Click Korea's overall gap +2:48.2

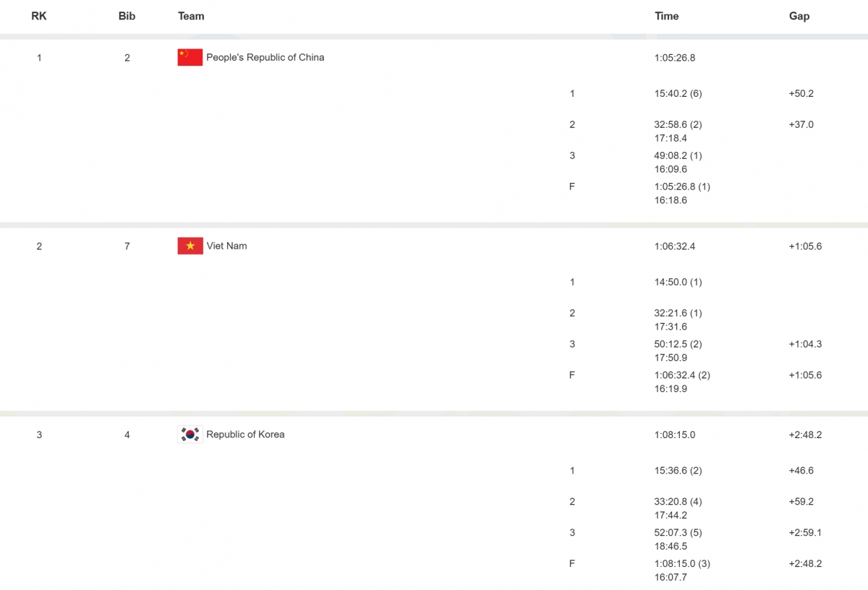point(805,435)
